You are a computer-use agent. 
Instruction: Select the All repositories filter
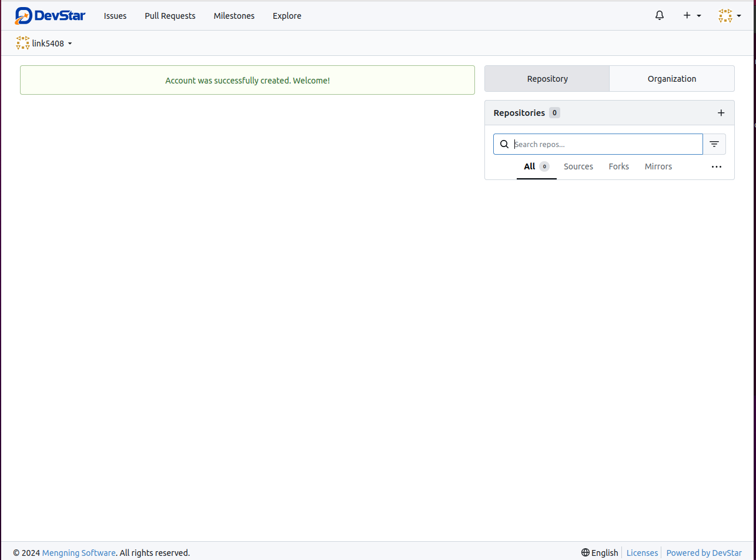coord(529,166)
